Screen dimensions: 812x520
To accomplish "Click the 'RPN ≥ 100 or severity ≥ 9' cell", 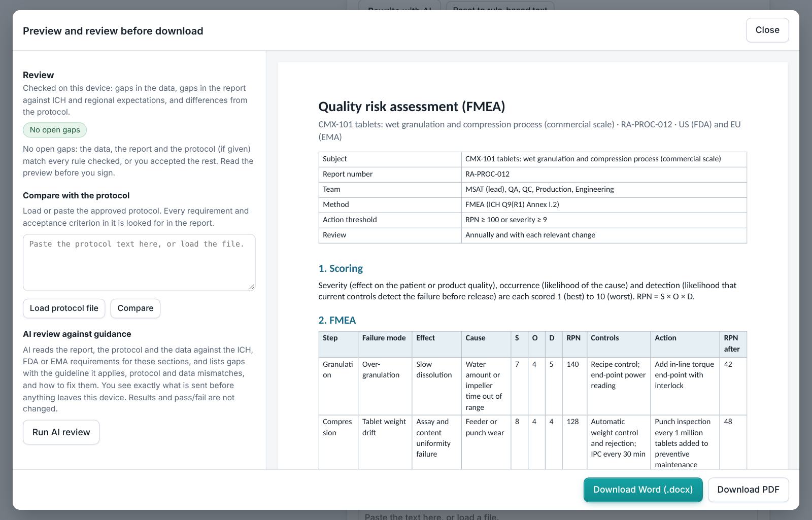I will click(604, 220).
